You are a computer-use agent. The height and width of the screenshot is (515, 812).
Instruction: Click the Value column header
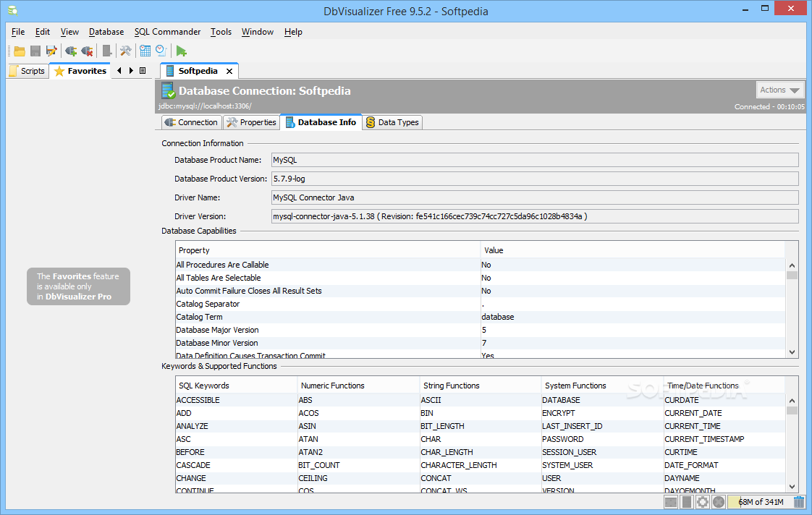tap(633, 250)
